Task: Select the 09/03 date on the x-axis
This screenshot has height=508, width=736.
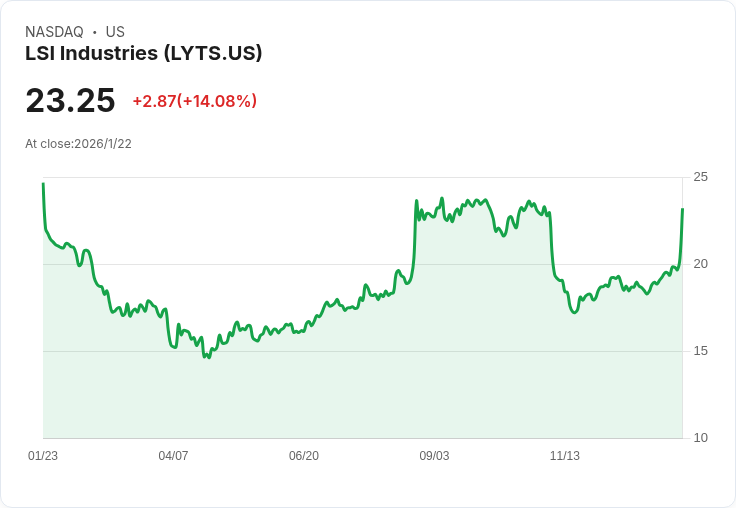Action: 434,456
